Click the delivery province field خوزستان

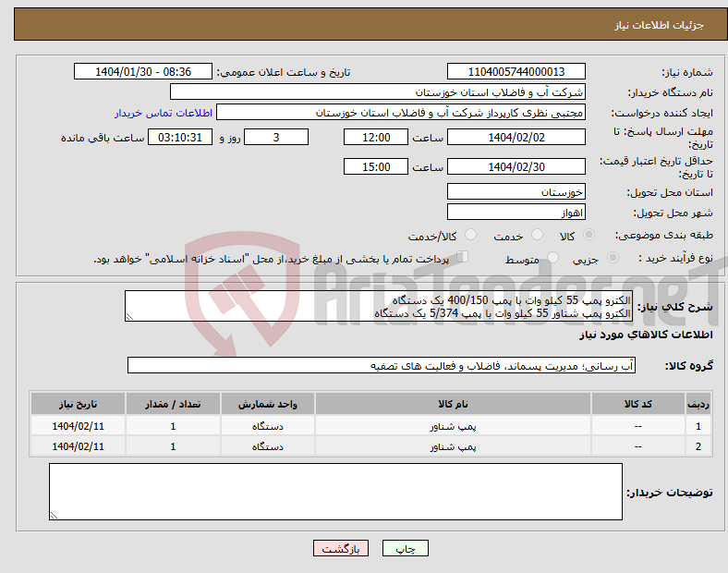[516, 192]
